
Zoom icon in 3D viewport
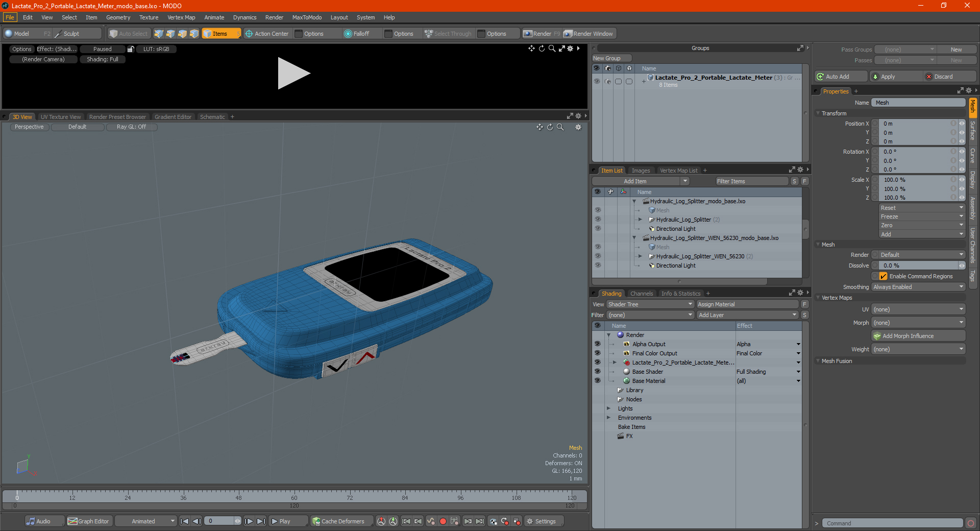[560, 127]
